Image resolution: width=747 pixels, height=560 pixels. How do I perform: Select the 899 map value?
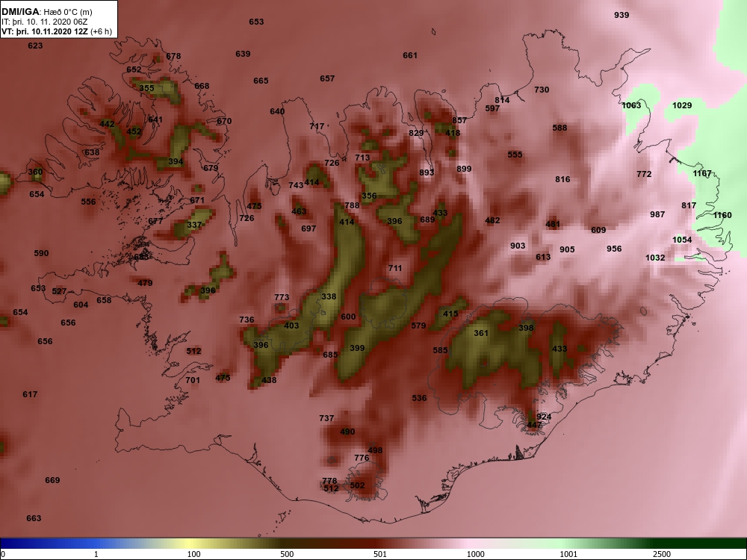click(464, 169)
